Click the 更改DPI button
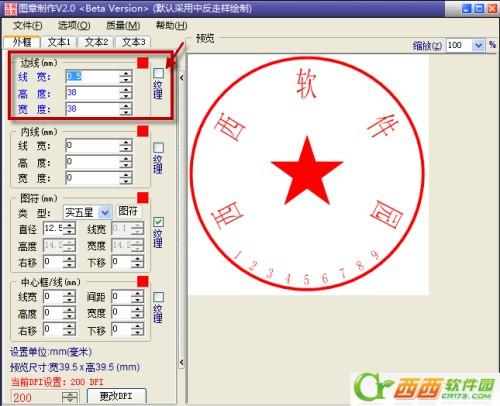 (116, 396)
